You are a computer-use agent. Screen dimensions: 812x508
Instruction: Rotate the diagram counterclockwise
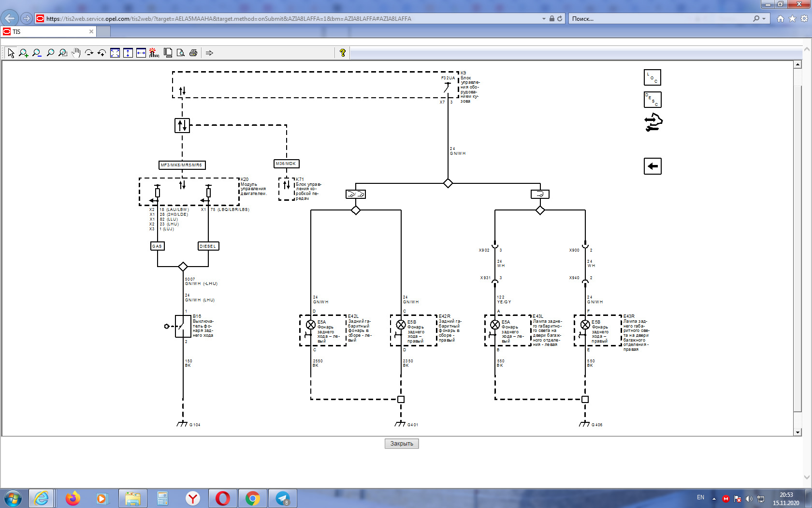(101, 53)
